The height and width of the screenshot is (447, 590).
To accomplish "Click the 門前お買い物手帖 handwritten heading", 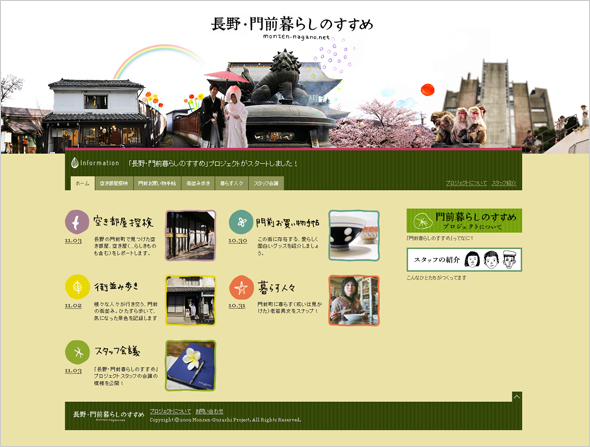I will click(x=288, y=222).
